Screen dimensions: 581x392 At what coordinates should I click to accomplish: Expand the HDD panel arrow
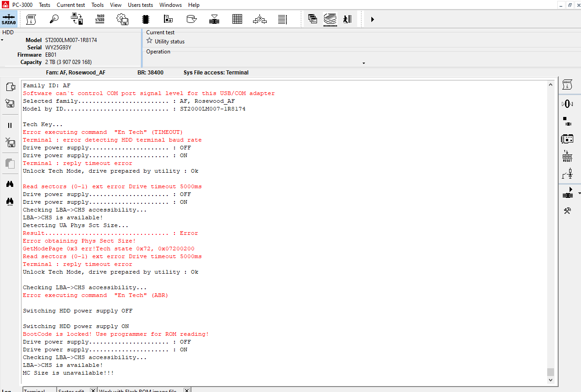(2, 40)
